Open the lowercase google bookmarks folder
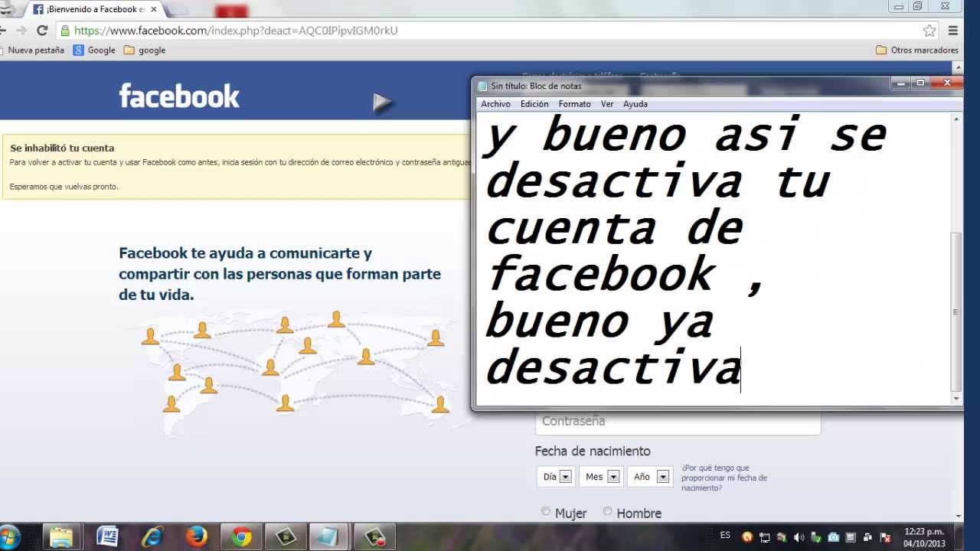980x551 pixels. pos(145,51)
